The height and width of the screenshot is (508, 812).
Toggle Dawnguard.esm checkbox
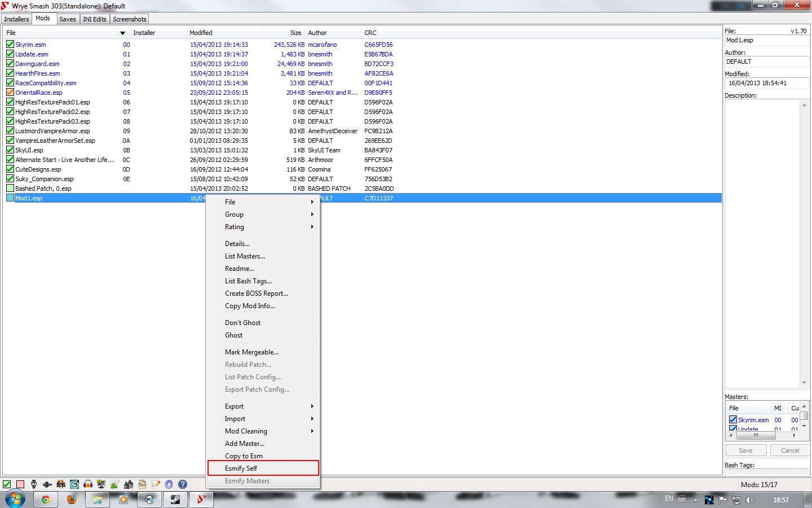click(10, 64)
